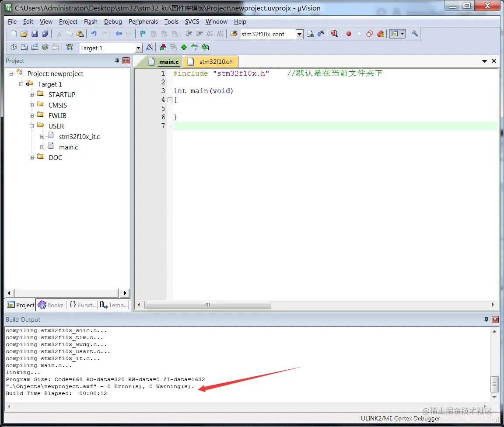This screenshot has height=427, width=504.
Task: Click into the Target 1 combo field
Action: [x=107, y=48]
